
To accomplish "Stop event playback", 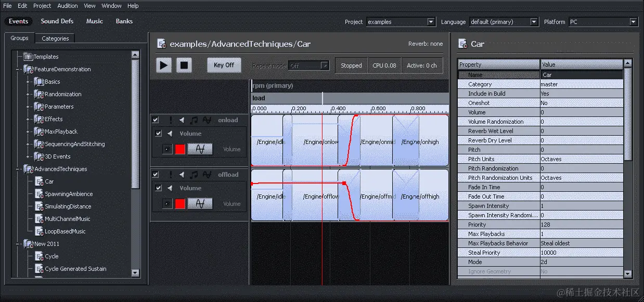I will tap(184, 65).
